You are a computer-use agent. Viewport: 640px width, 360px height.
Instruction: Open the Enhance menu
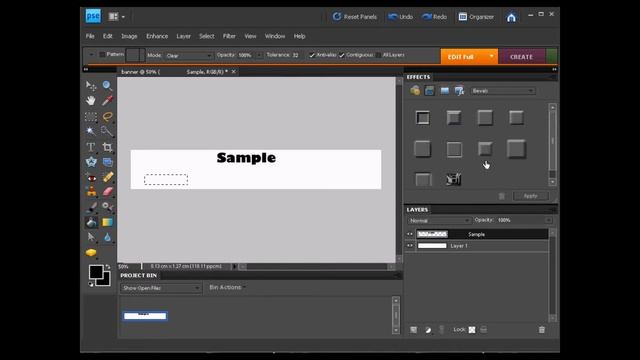click(157, 36)
